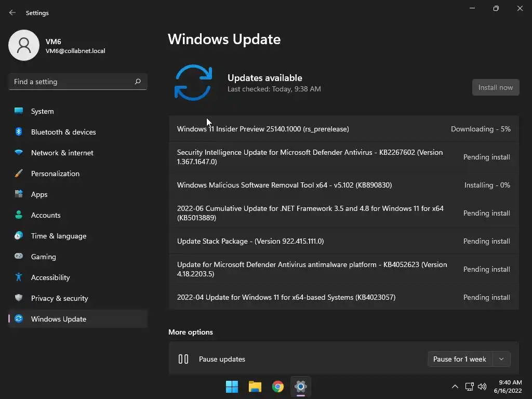
Task: Click the volume speaker tray icon
Action: [482, 387]
